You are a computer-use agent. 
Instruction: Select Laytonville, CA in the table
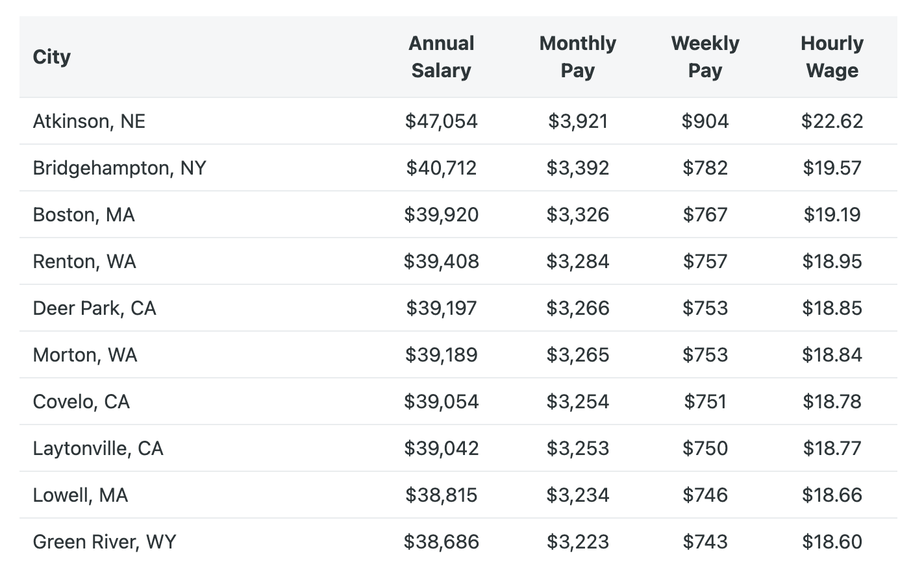coord(98,449)
